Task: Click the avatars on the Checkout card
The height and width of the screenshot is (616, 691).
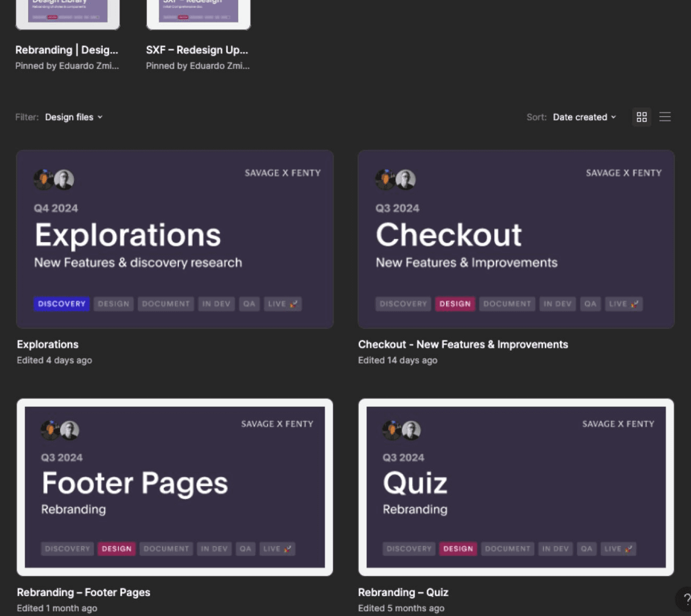Action: click(x=395, y=179)
